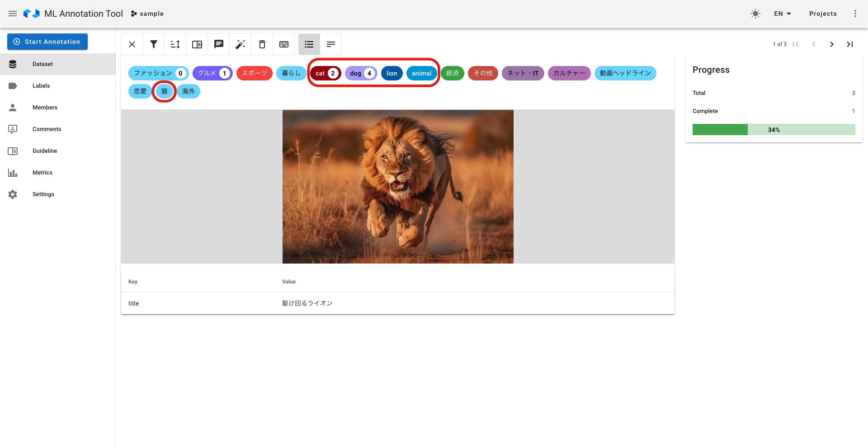This screenshot has width=868, height=448.
Task: Select the 暮らし label chip
Action: (x=291, y=73)
